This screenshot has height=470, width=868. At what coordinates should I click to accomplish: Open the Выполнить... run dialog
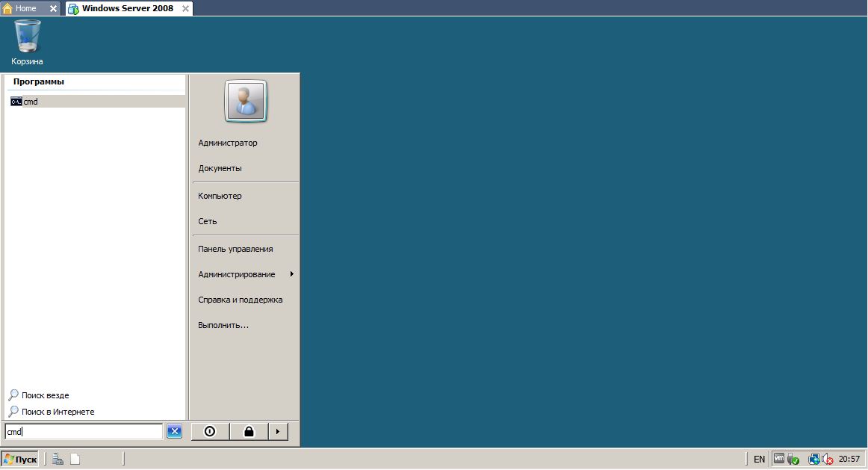pos(223,326)
